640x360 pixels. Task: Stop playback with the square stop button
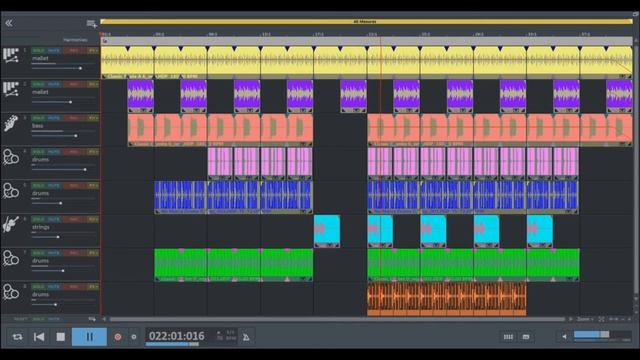(x=60, y=337)
